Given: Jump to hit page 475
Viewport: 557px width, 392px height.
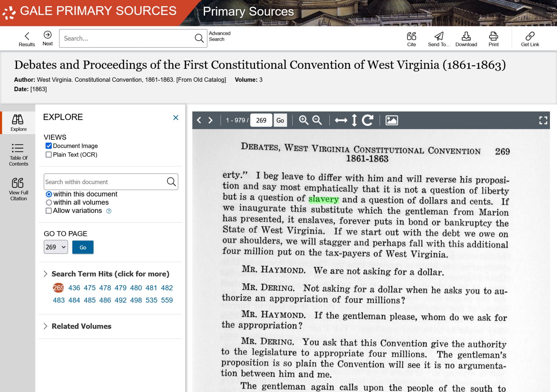Looking at the screenshot, I should 89,288.
